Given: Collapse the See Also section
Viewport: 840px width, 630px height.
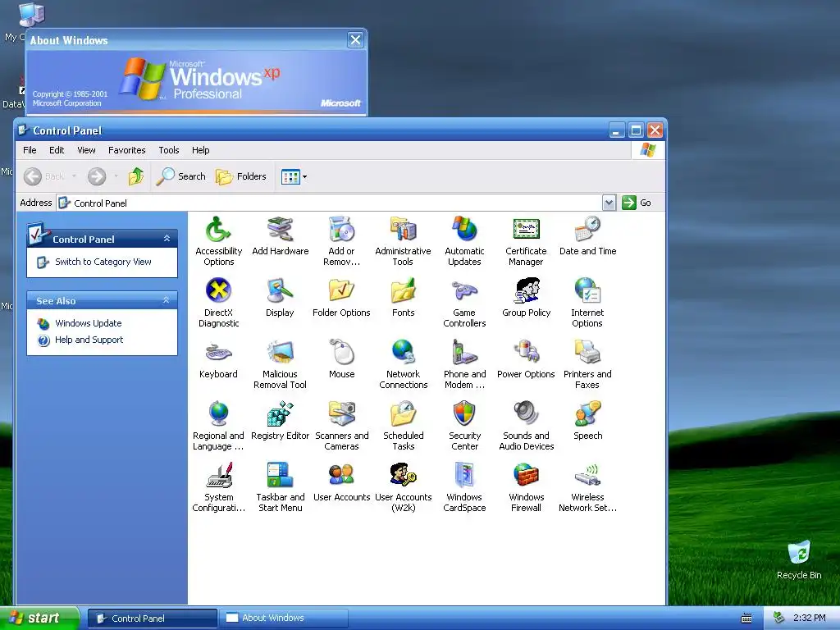Looking at the screenshot, I should (x=166, y=300).
